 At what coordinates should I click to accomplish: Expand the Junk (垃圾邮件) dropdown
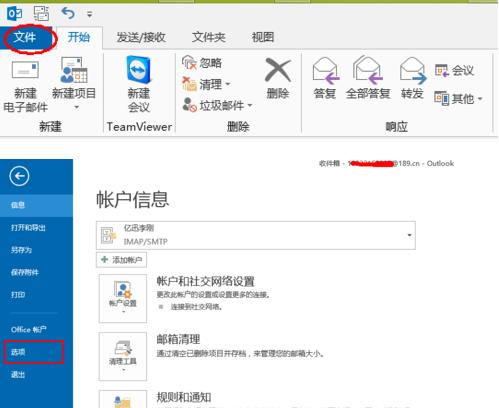pyautogui.click(x=250, y=106)
